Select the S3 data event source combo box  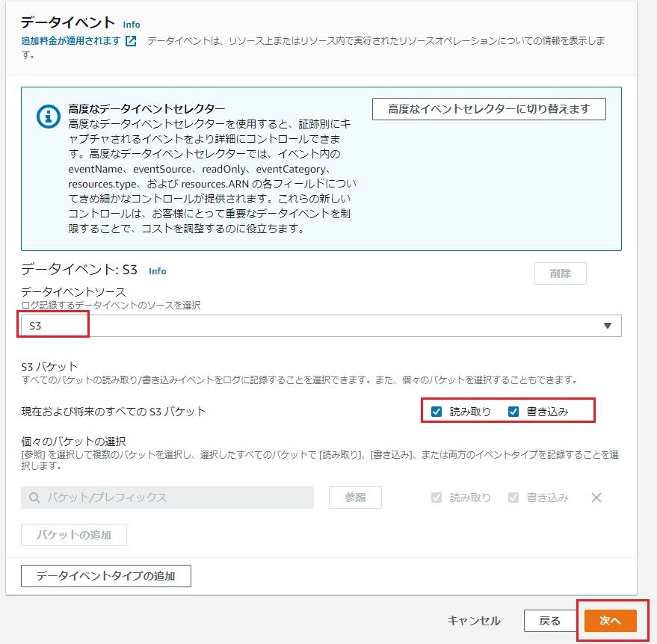click(321, 326)
